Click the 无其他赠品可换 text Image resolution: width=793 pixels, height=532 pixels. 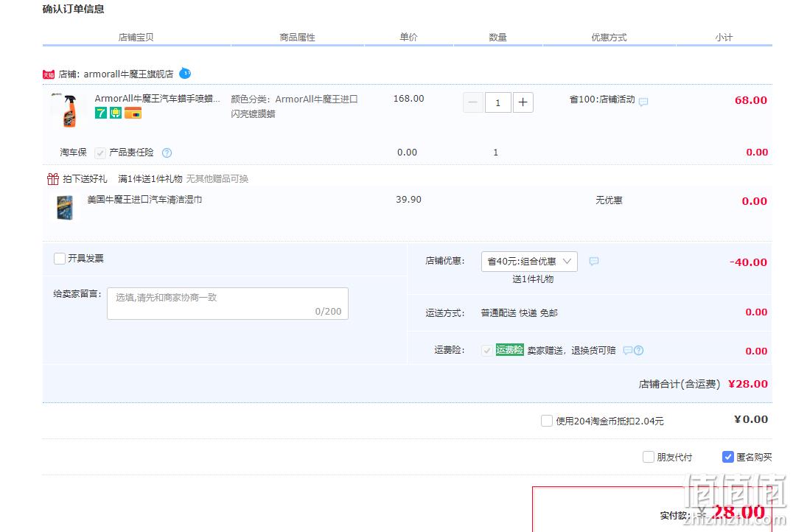coord(217,179)
